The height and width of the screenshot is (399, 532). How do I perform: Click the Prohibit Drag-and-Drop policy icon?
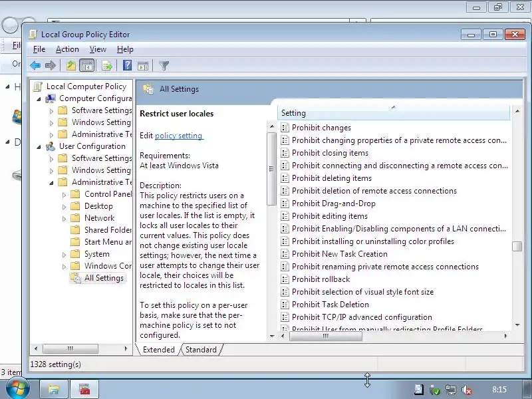[285, 203]
